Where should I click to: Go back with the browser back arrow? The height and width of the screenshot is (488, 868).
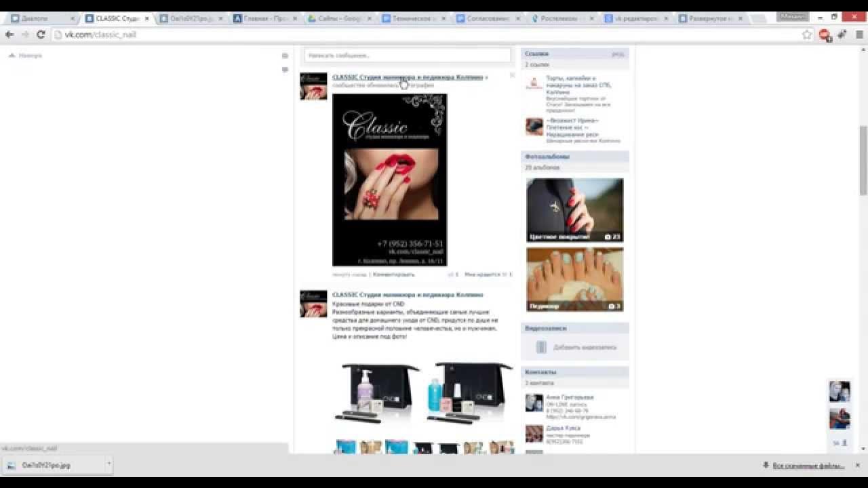9,35
